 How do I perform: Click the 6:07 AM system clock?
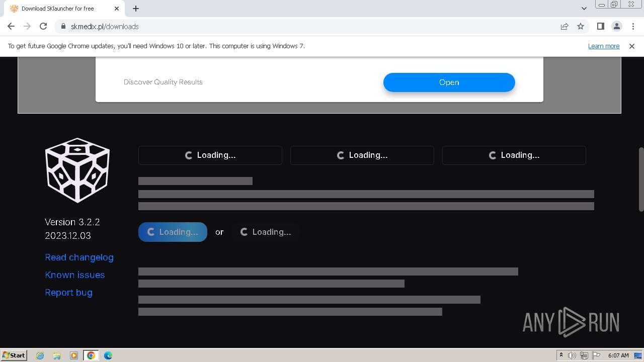[x=618, y=355]
